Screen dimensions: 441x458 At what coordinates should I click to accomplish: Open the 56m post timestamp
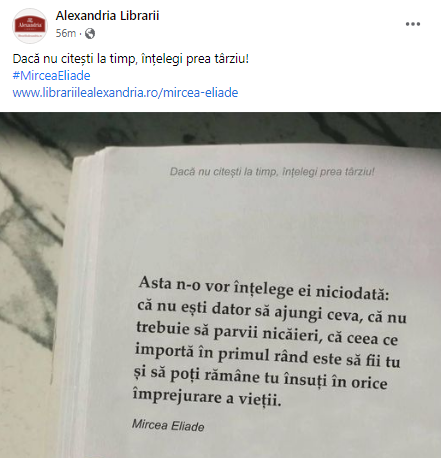[66, 33]
